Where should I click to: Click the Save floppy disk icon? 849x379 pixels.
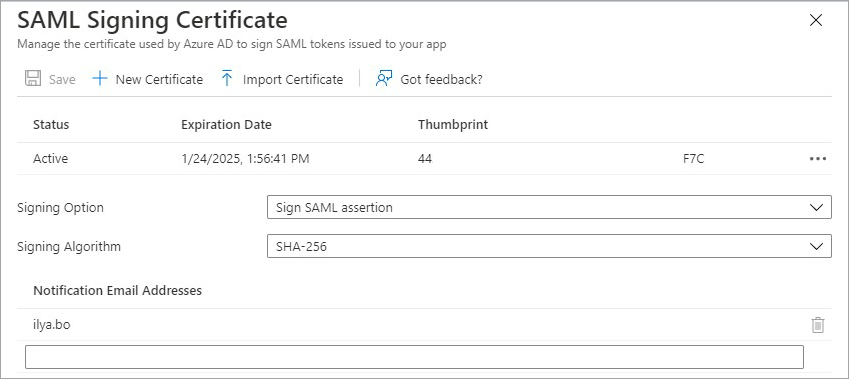[33, 79]
